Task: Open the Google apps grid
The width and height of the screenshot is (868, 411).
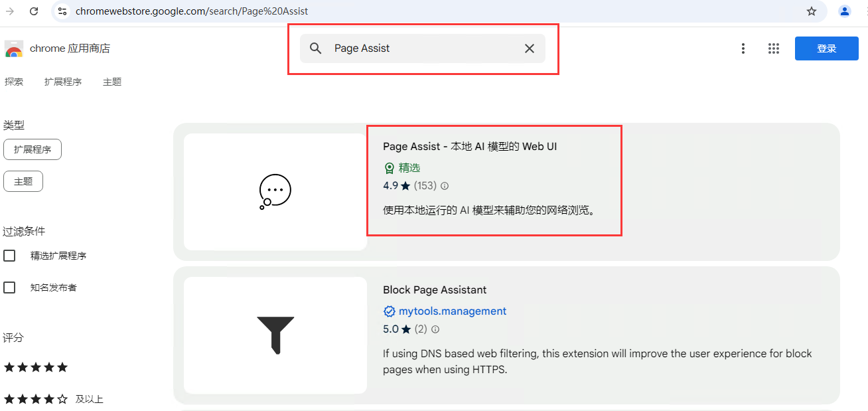Action: (x=773, y=48)
